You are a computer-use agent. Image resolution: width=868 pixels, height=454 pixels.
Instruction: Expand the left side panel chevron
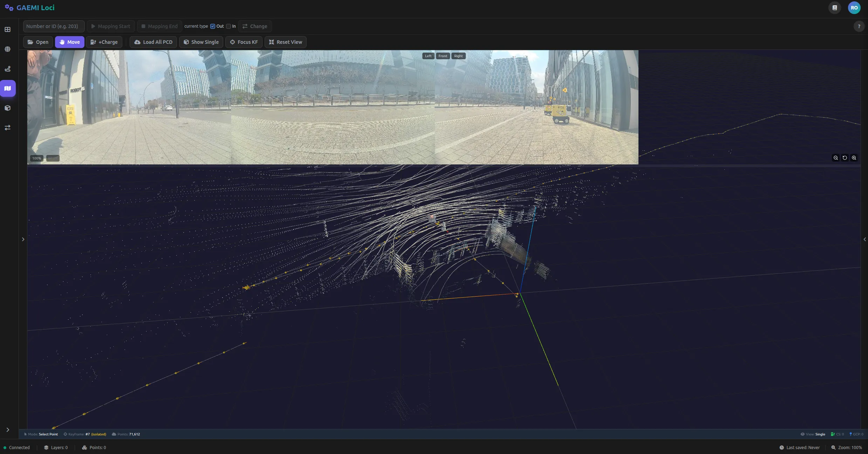tap(23, 239)
